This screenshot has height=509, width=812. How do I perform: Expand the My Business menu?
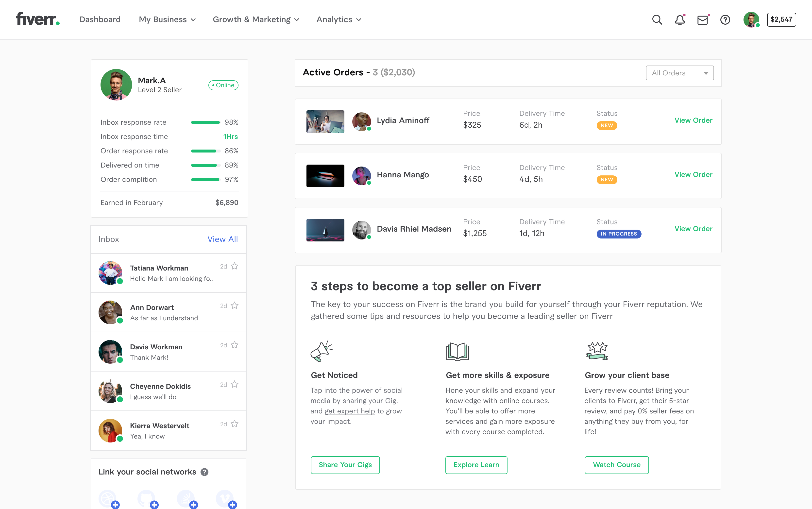pyautogui.click(x=167, y=19)
